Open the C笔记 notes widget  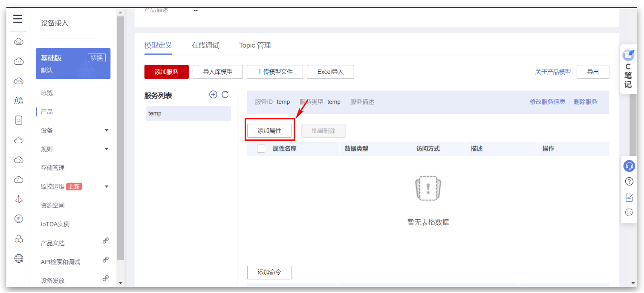point(628,69)
